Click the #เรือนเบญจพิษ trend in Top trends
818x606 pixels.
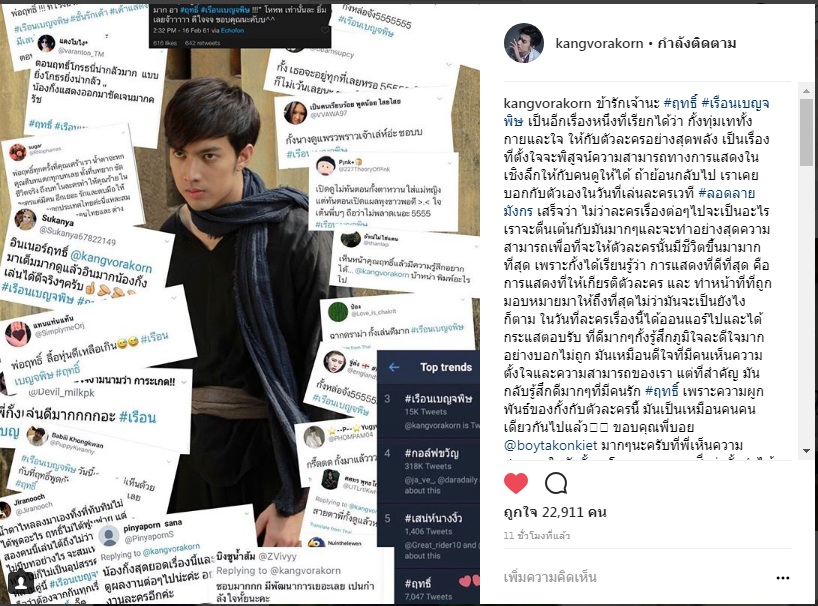(x=438, y=399)
